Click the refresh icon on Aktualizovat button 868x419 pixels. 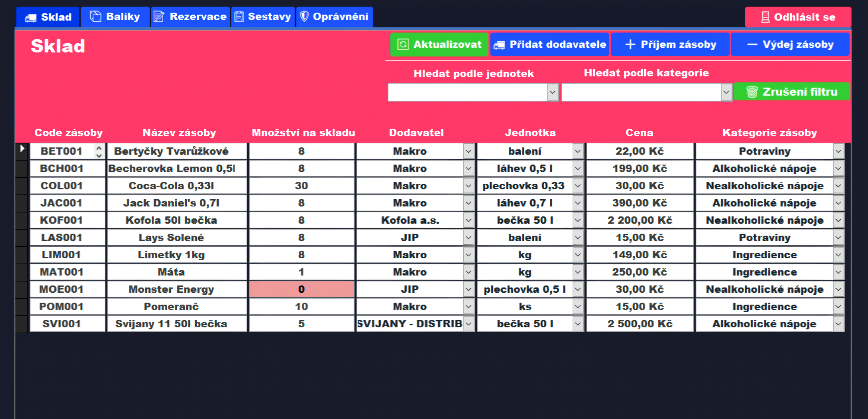(403, 44)
